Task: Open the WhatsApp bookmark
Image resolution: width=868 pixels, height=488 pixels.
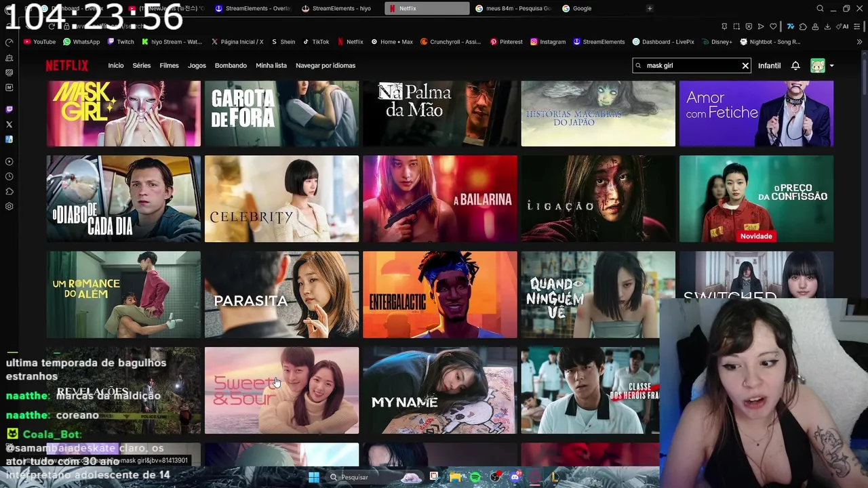Action: [x=81, y=42]
